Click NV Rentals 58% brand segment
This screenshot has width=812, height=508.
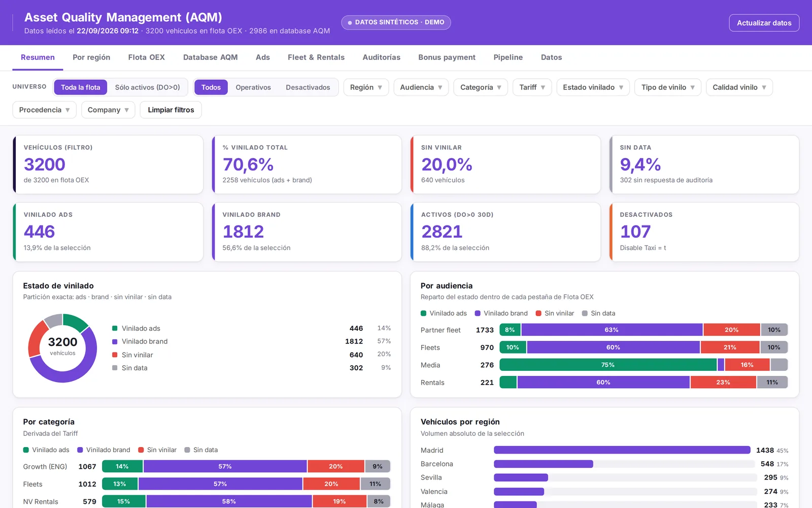tap(229, 501)
